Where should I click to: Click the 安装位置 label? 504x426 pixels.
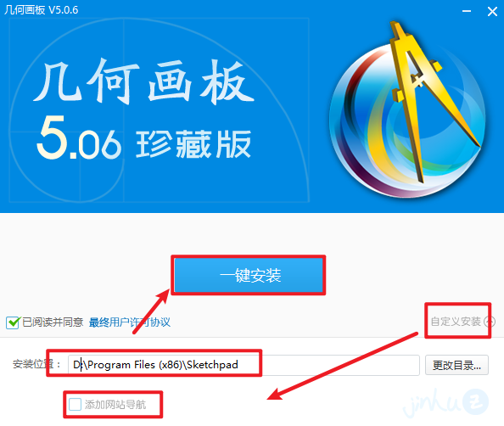[36, 364]
